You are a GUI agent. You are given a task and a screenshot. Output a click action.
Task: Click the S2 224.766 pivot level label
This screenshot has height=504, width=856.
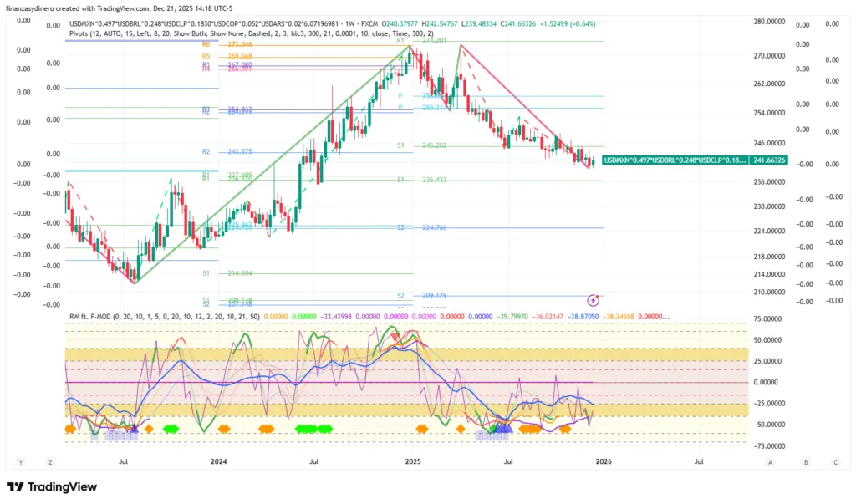tap(426, 227)
